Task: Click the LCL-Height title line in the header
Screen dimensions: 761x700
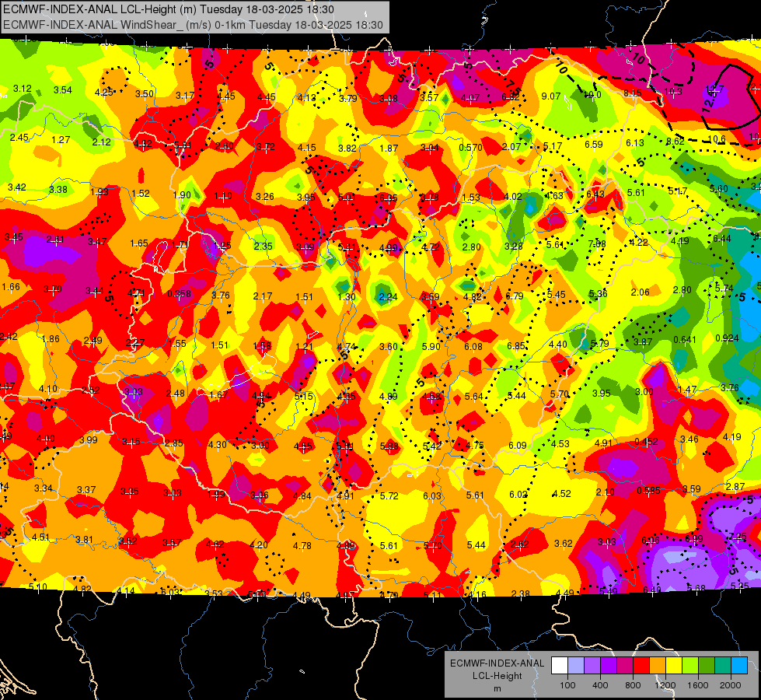Action: (169, 9)
